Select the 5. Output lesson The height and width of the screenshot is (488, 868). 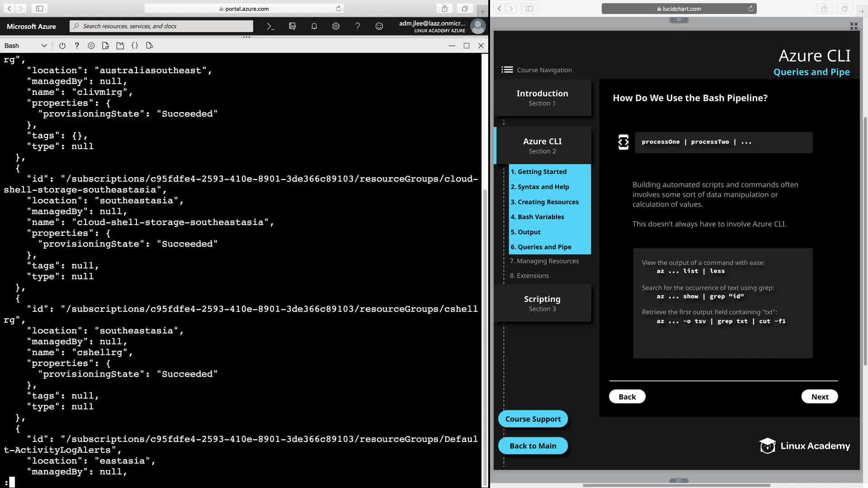point(525,232)
